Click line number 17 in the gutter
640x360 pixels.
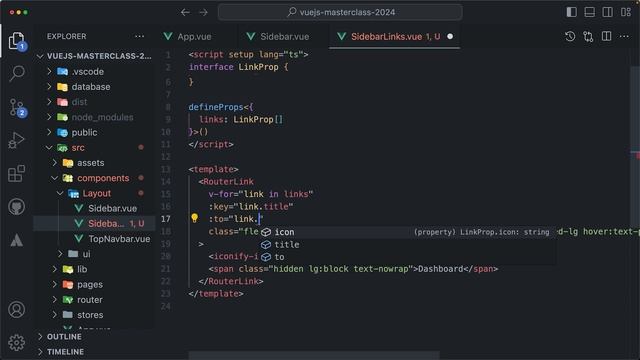[x=165, y=219]
